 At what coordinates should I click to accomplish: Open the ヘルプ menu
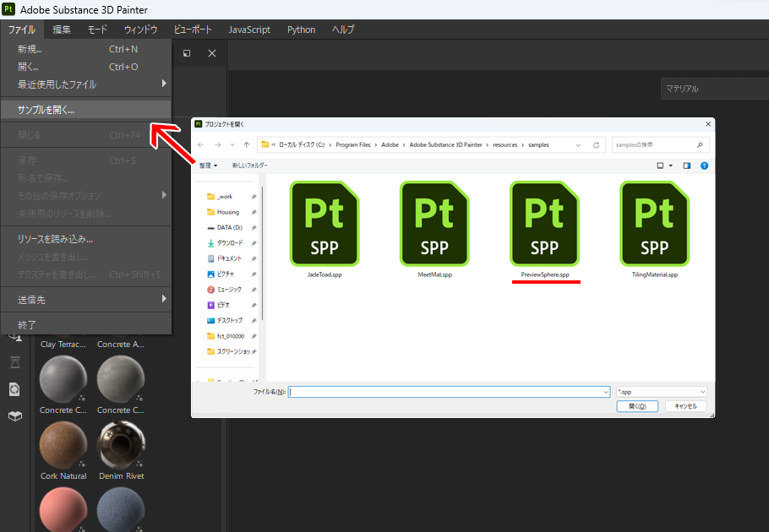(343, 30)
